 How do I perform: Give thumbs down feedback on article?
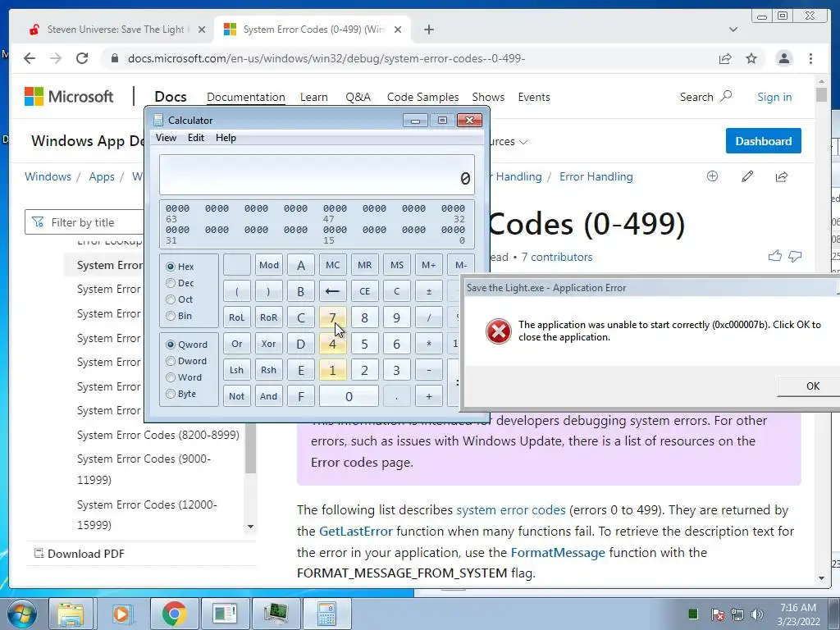(x=795, y=256)
